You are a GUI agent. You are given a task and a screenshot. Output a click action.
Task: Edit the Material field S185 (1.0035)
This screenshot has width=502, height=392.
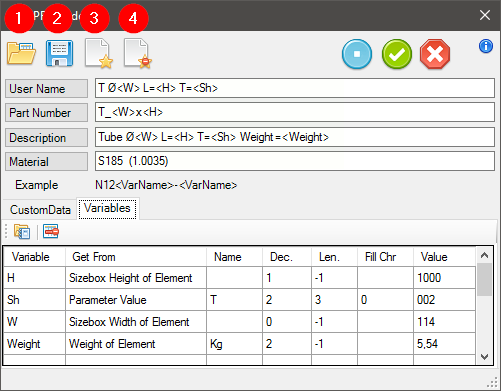coord(295,161)
